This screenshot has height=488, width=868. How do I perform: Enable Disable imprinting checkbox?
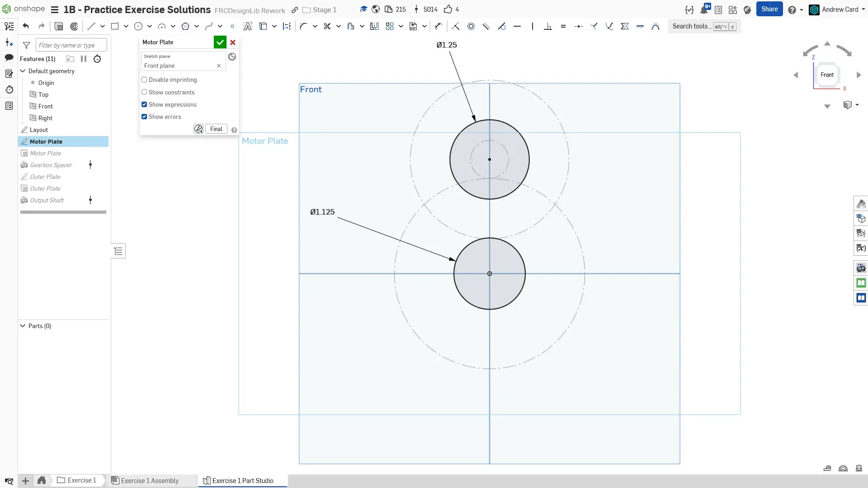[x=144, y=80]
